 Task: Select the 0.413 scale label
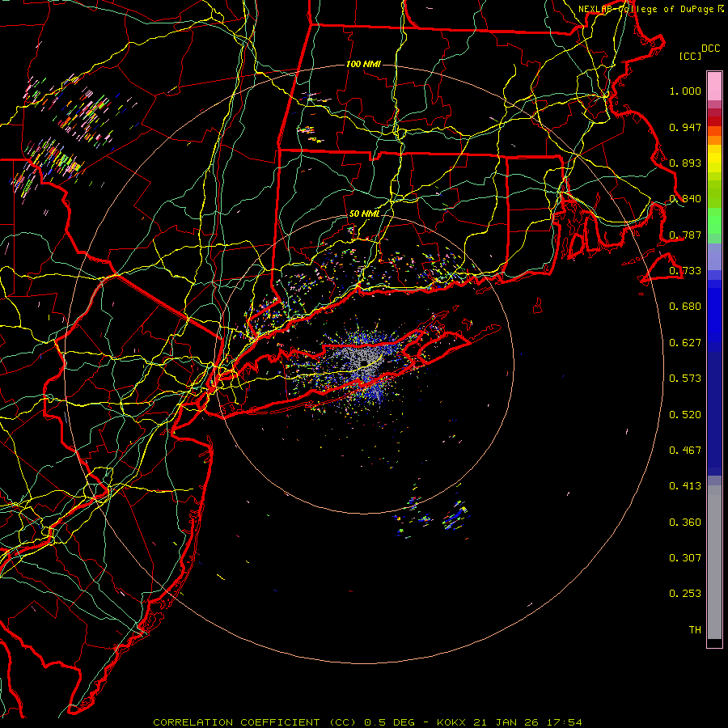tap(685, 486)
